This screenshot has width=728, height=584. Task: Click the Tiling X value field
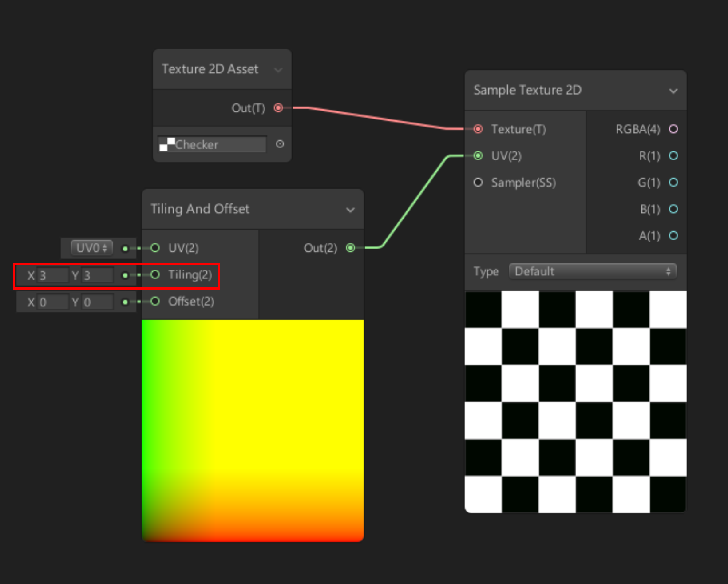pos(53,276)
